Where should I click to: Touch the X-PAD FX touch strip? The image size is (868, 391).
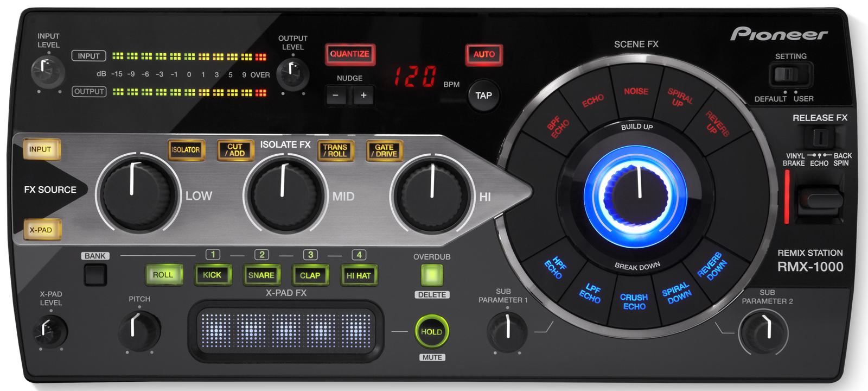coord(286,331)
